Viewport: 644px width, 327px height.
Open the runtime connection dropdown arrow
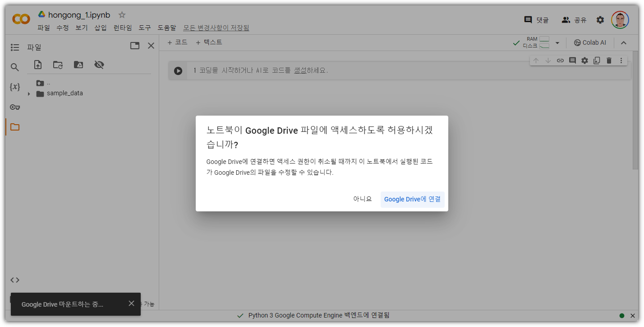pos(557,43)
